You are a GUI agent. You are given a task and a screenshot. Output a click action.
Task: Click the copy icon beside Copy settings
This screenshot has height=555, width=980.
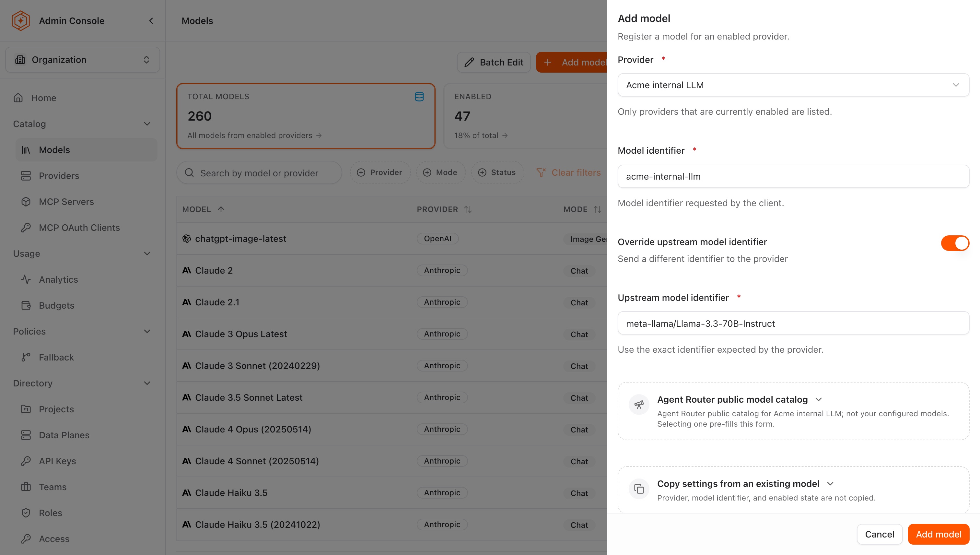pyautogui.click(x=639, y=489)
